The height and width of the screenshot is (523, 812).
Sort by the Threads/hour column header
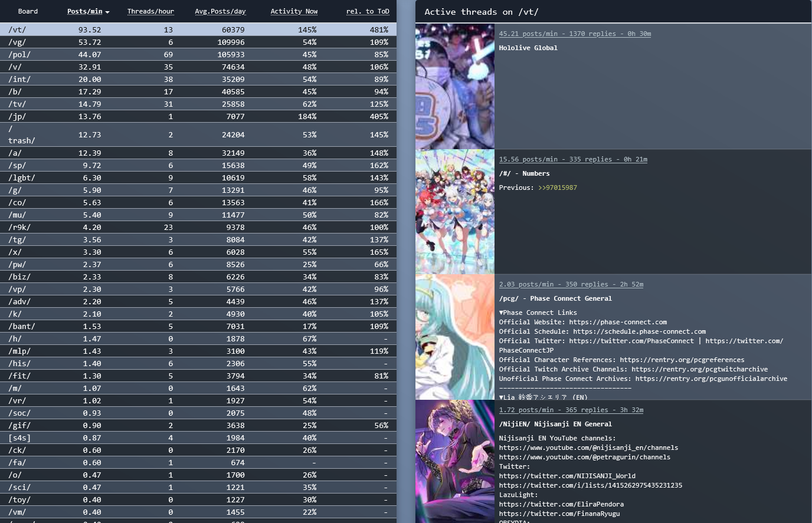(x=150, y=11)
